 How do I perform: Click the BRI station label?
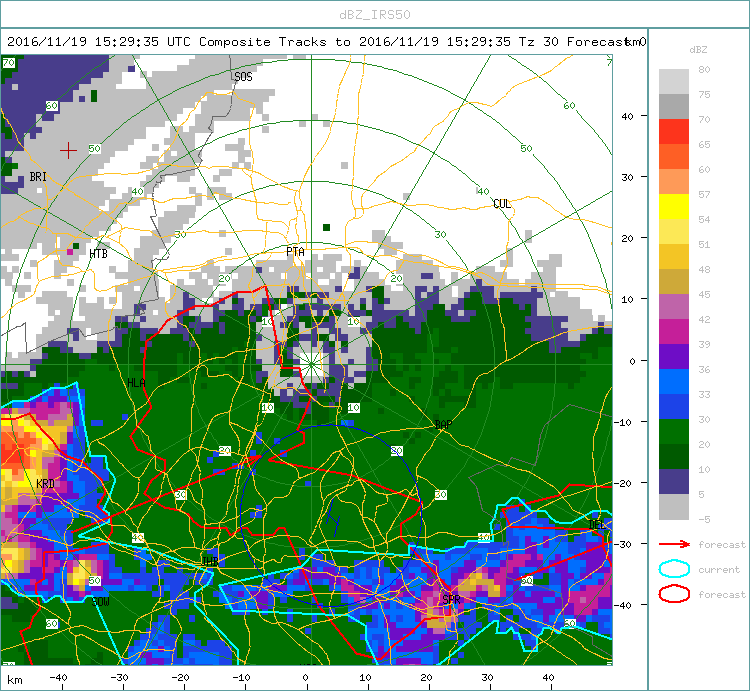point(38,176)
